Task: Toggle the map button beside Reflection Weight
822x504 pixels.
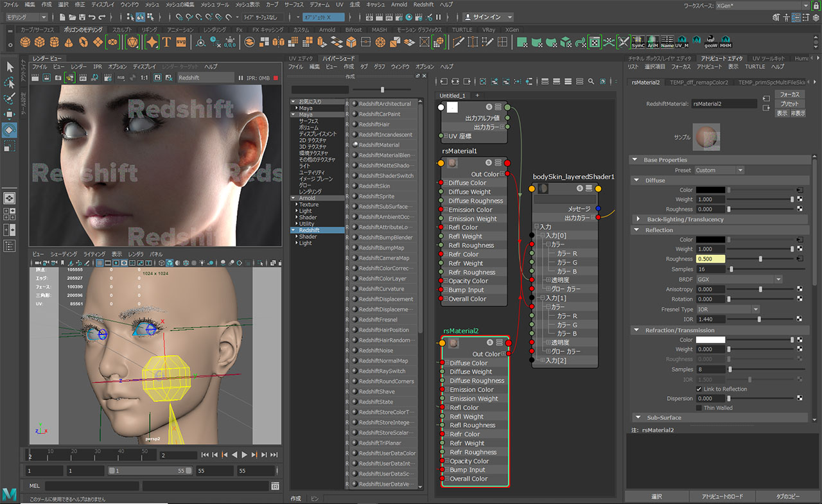Action: click(x=800, y=249)
